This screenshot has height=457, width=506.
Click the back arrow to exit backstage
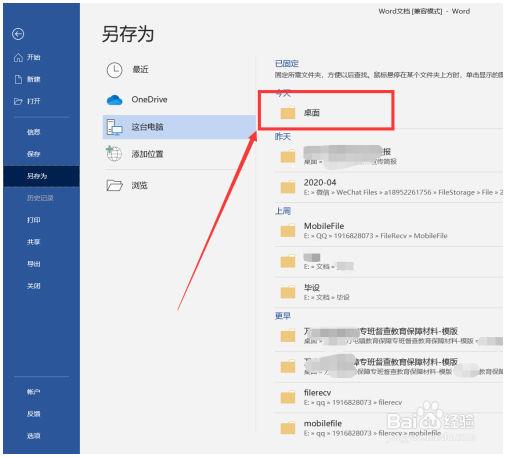click(x=18, y=34)
